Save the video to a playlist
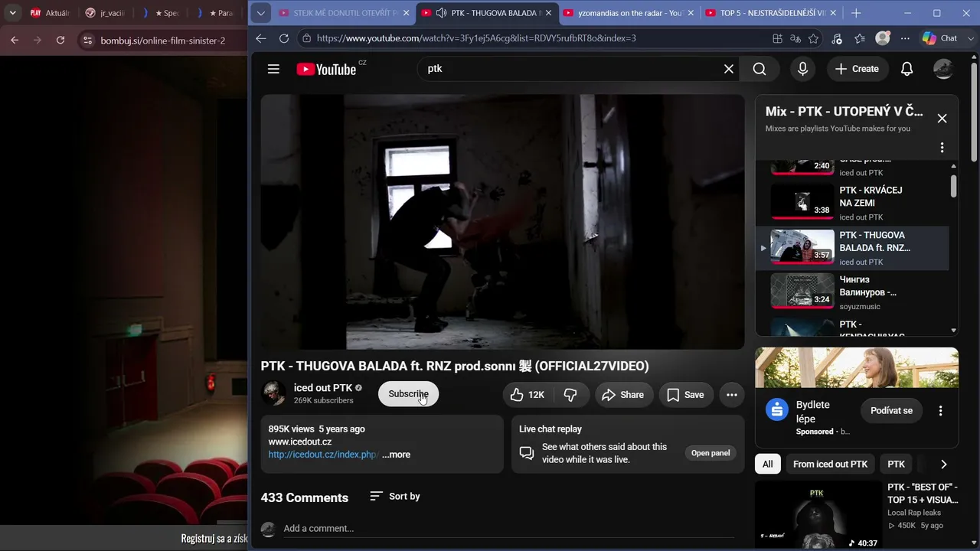Screen dimensions: 980x551 point(686,395)
